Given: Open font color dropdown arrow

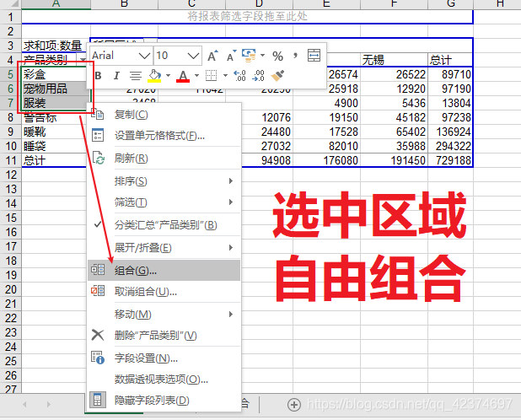Looking at the screenshot, I should (196, 76).
